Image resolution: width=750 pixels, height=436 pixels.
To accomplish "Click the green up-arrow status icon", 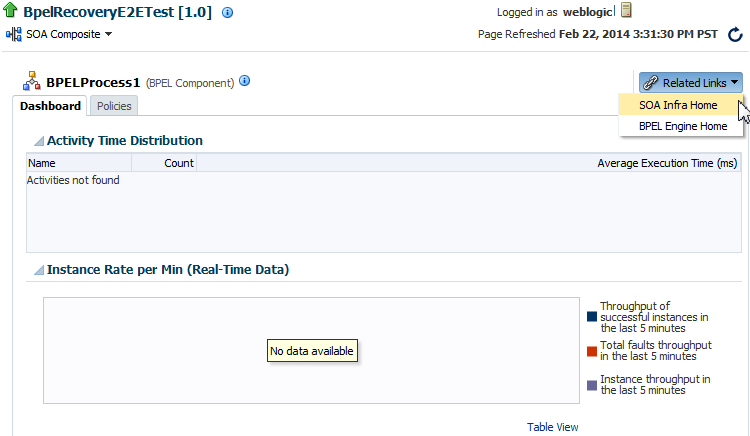I will pos(10,10).
